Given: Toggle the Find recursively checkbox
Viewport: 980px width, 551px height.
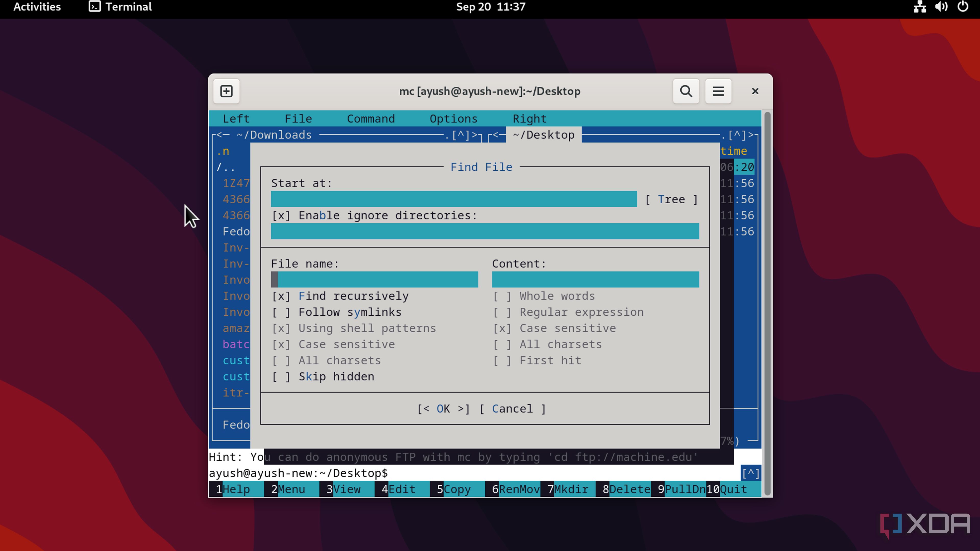Looking at the screenshot, I should (x=281, y=296).
